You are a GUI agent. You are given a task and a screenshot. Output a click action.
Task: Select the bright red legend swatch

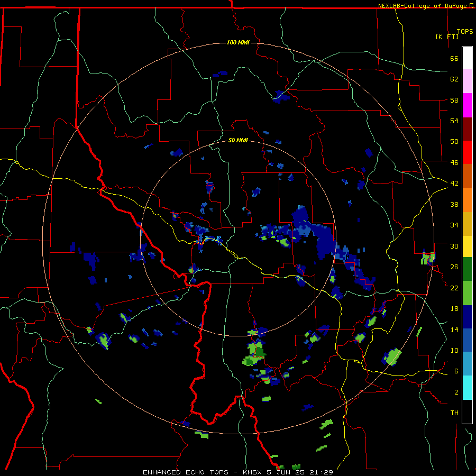[467, 152]
